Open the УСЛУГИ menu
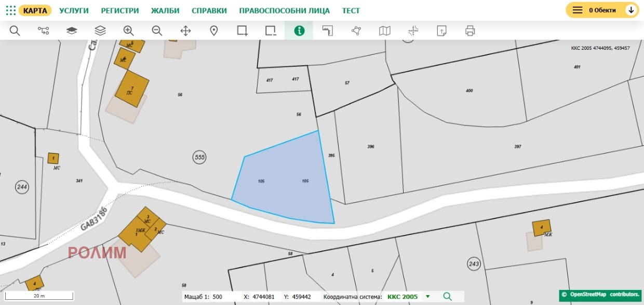 (x=74, y=10)
